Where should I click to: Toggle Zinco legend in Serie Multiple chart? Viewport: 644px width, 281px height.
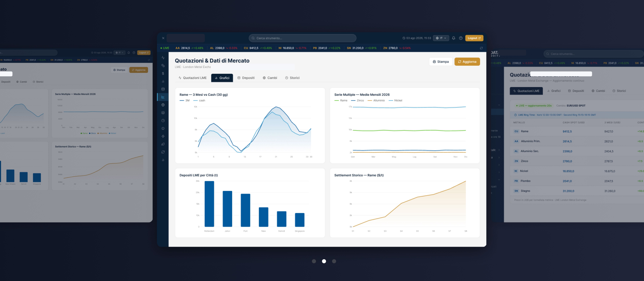coord(358,100)
